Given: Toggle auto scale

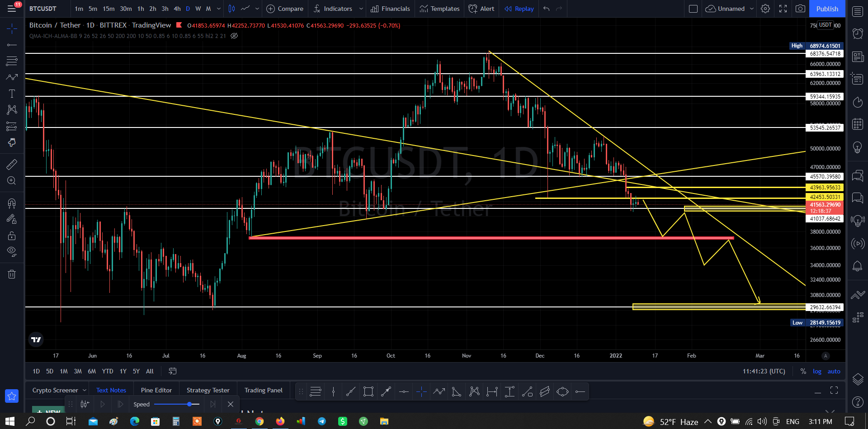Looking at the screenshot, I should coord(834,371).
